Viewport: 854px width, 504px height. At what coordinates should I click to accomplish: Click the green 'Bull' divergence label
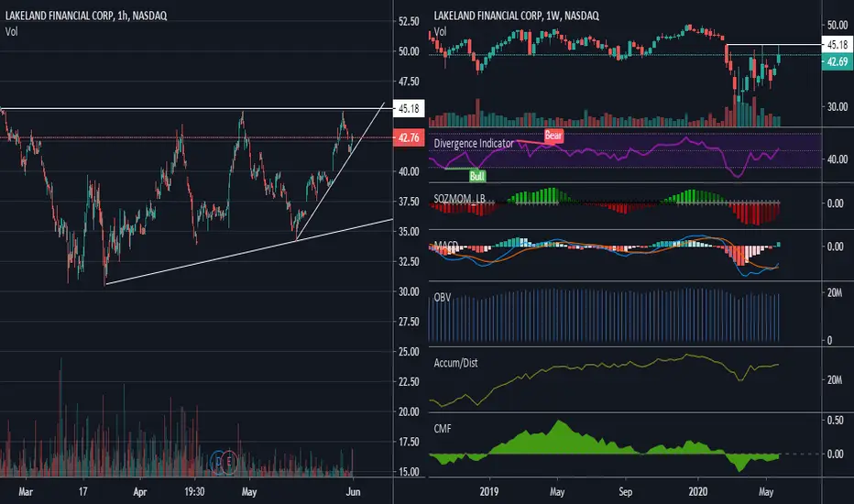[477, 176]
